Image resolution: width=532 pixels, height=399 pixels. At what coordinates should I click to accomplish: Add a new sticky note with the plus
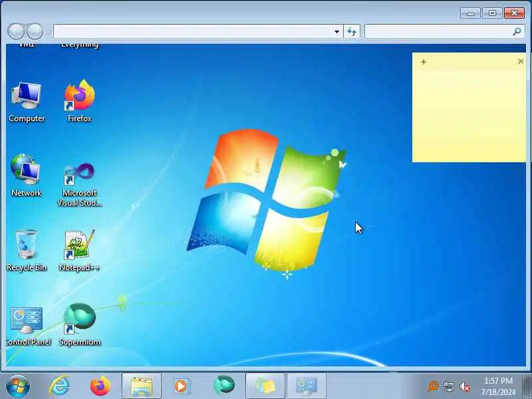(x=424, y=62)
